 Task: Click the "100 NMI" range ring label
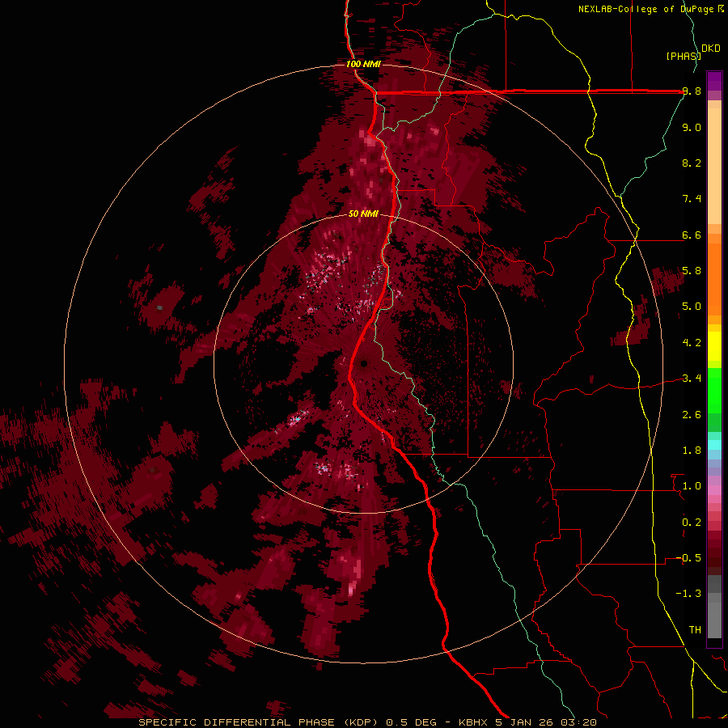tap(363, 64)
